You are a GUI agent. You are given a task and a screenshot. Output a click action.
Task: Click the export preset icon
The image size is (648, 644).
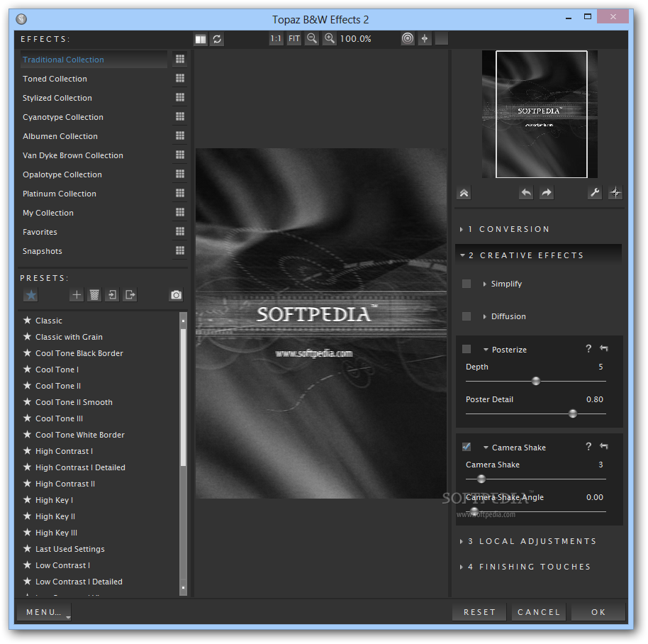[130, 295]
